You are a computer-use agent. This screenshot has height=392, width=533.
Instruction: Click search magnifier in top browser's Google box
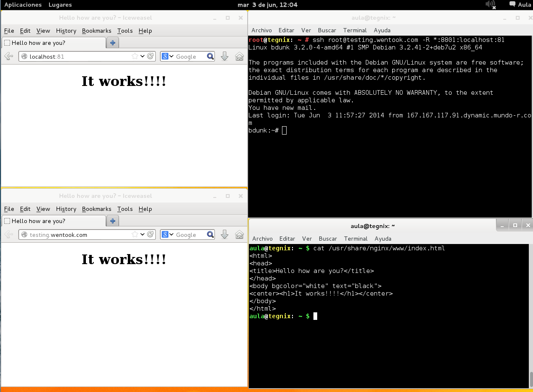pos(210,57)
